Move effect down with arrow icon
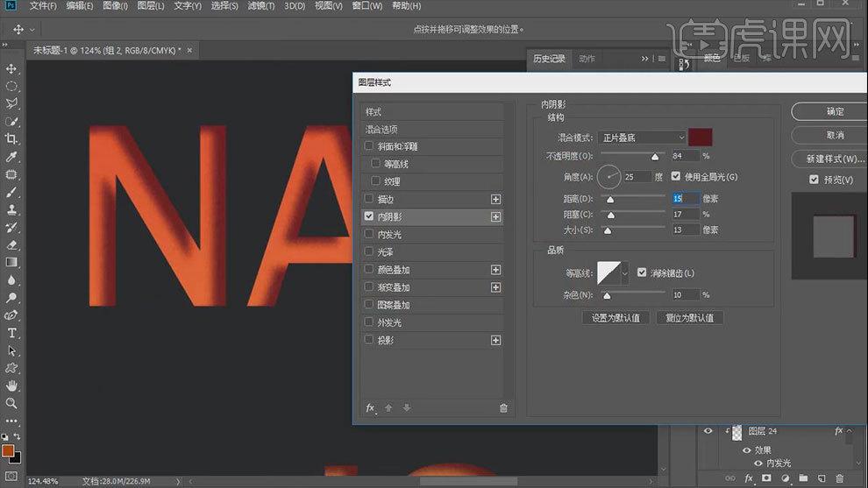 [406, 407]
